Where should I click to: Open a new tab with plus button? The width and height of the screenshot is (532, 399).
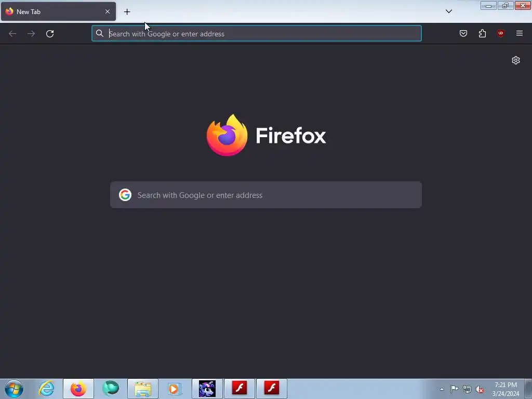pos(127,12)
